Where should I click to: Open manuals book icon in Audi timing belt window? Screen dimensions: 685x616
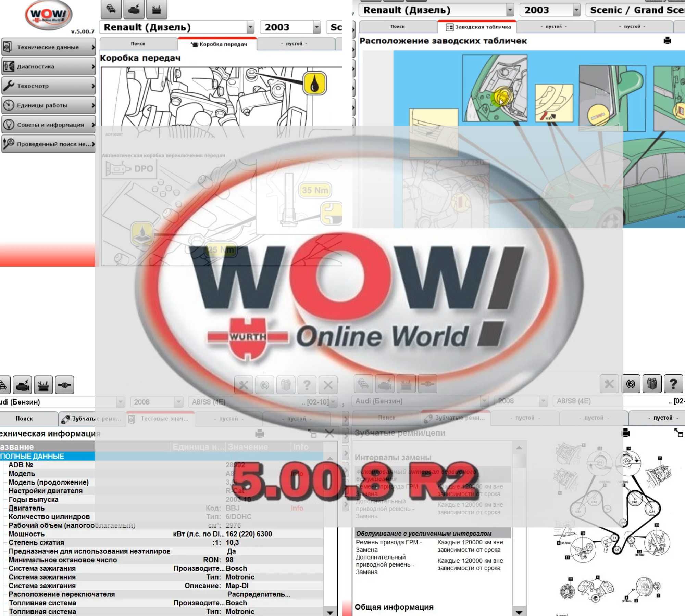[x=652, y=384]
